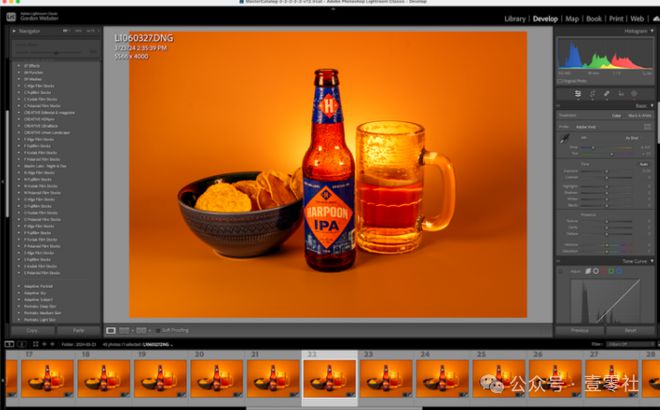Set treatment to Black & White

[x=639, y=115]
